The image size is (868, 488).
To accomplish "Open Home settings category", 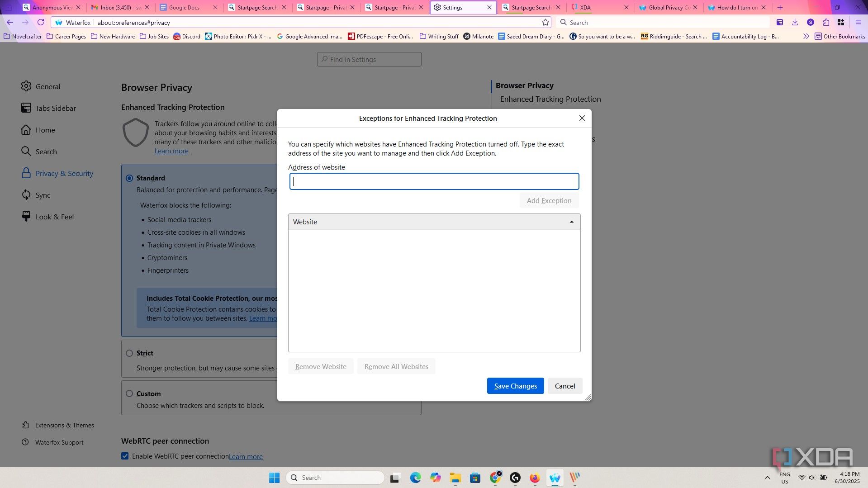I will tap(38, 130).
